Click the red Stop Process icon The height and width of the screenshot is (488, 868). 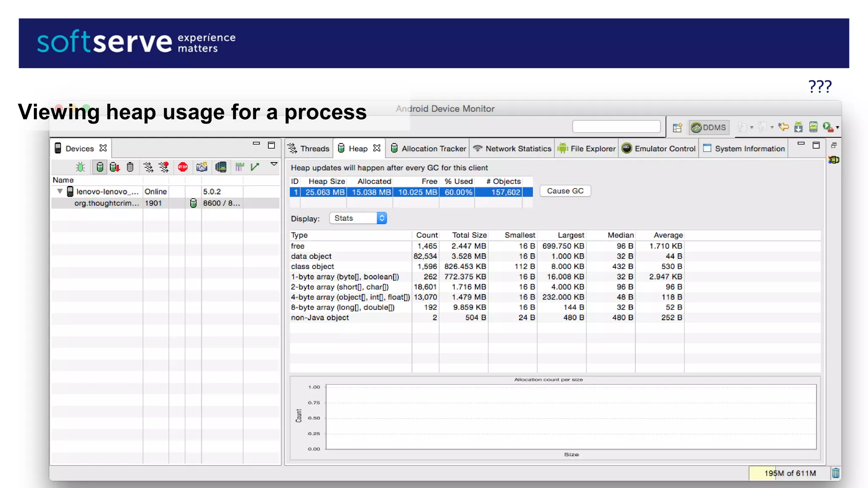tap(183, 167)
